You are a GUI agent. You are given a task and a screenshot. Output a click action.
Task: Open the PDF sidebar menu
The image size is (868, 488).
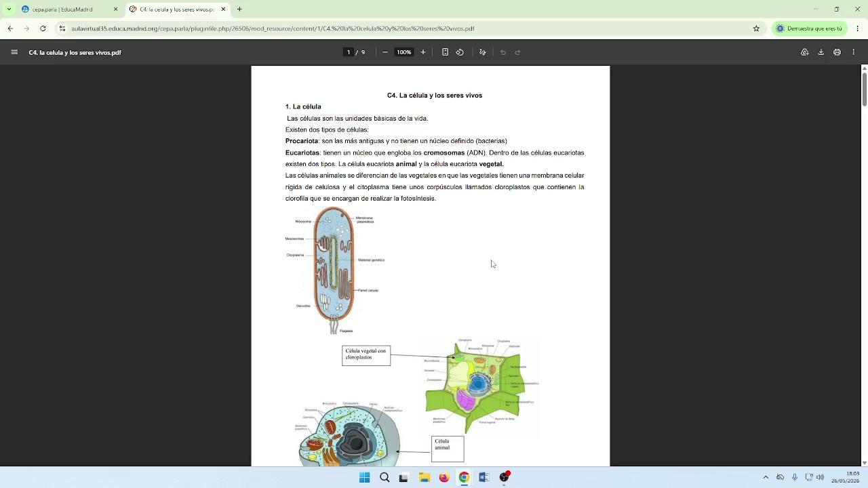[x=14, y=52]
